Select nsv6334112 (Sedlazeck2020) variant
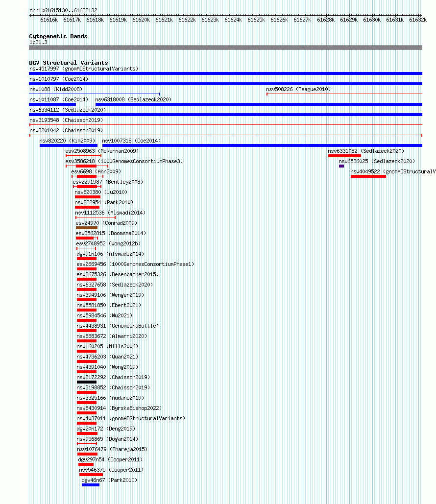436x504 pixels. tap(68, 110)
